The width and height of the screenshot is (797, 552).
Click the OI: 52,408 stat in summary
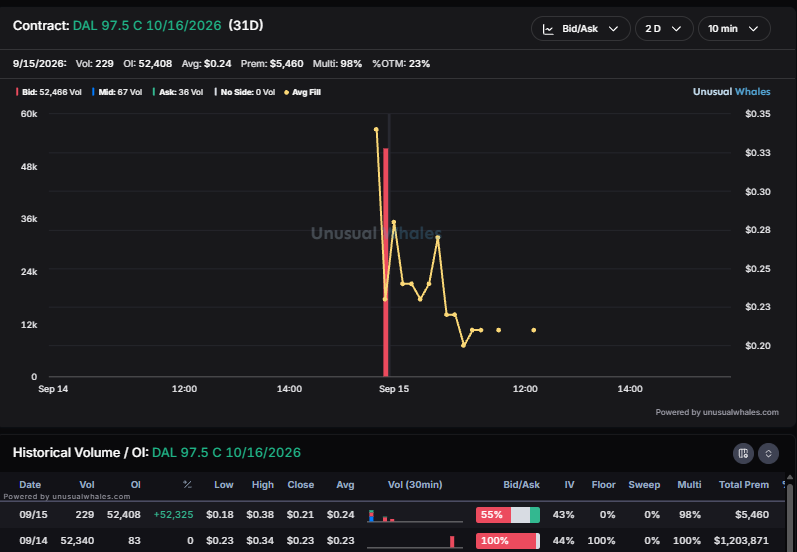147,64
